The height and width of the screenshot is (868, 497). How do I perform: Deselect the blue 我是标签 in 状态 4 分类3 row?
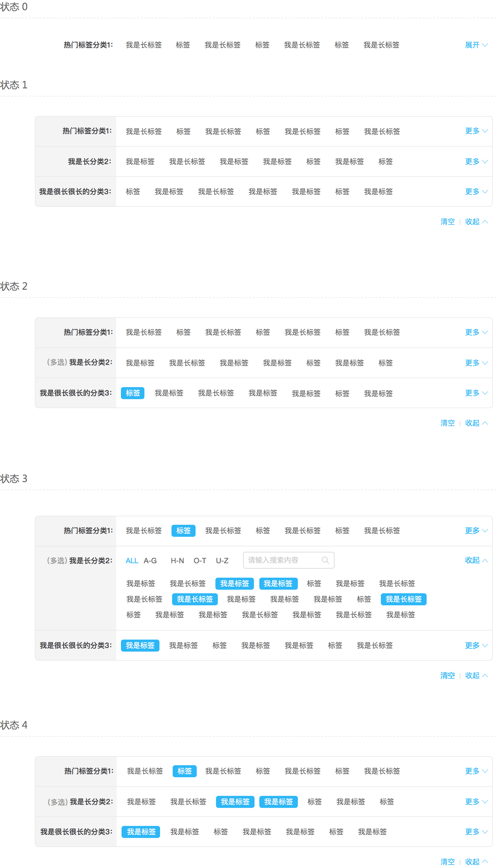[141, 832]
